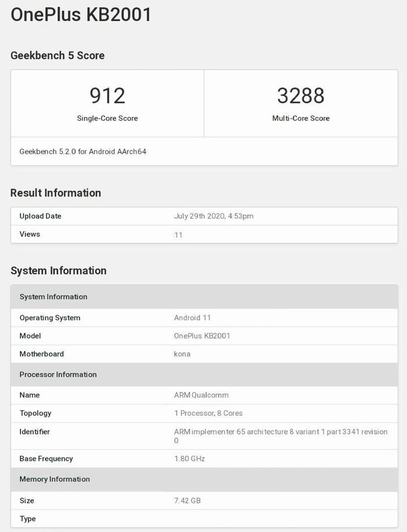Screen dimensions: 407x532
Task: Click the OnePlus KB2001 model value
Action: [202, 336]
